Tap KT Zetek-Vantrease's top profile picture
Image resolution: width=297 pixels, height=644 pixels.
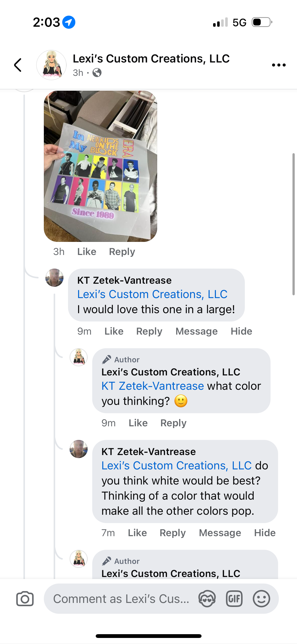click(54, 278)
